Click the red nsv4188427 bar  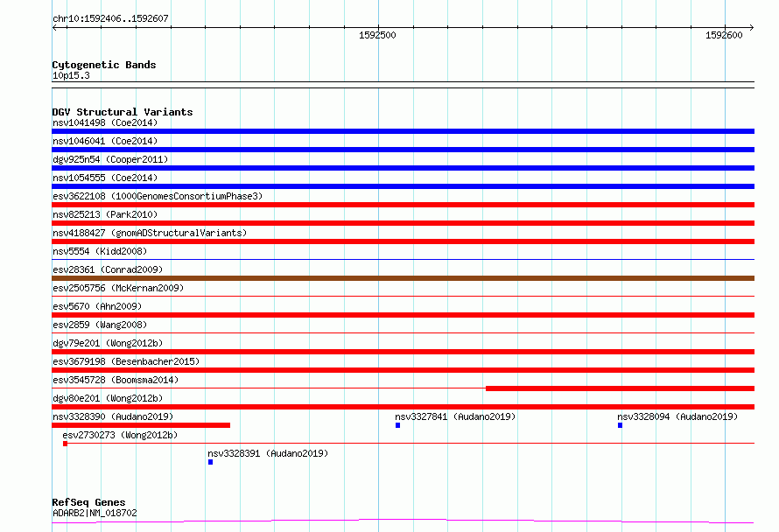pyautogui.click(x=403, y=241)
